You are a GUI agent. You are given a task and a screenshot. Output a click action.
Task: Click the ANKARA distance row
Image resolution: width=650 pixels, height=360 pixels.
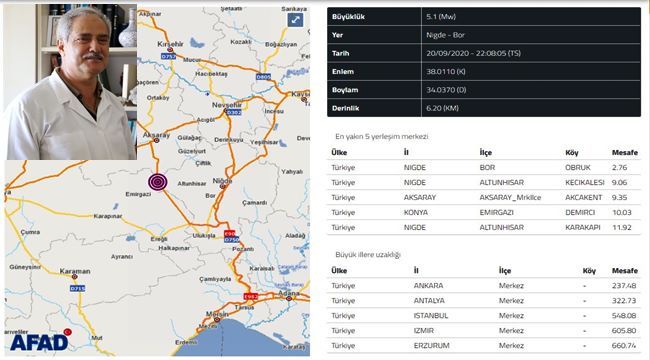[484, 285]
